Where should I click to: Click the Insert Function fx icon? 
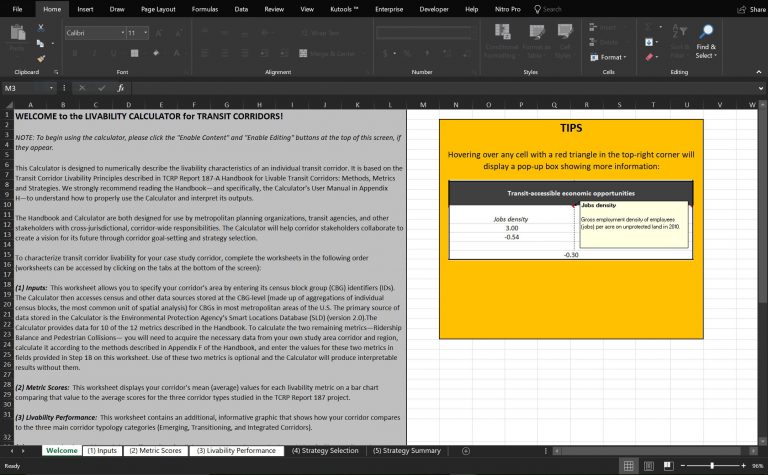120,88
